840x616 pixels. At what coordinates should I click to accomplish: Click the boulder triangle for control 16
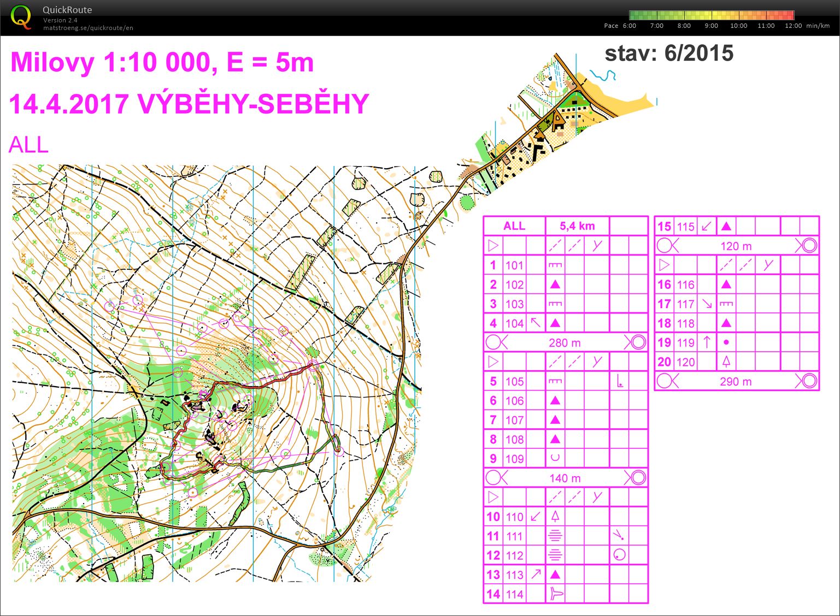point(726,285)
